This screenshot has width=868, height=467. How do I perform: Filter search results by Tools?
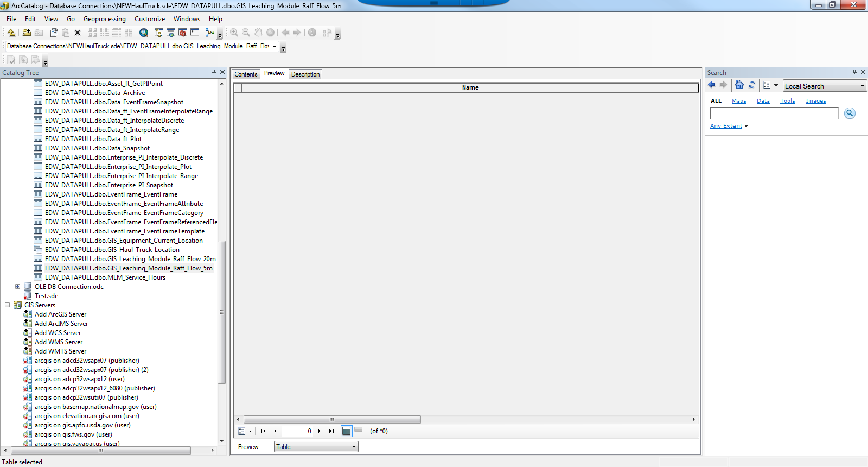pos(788,101)
